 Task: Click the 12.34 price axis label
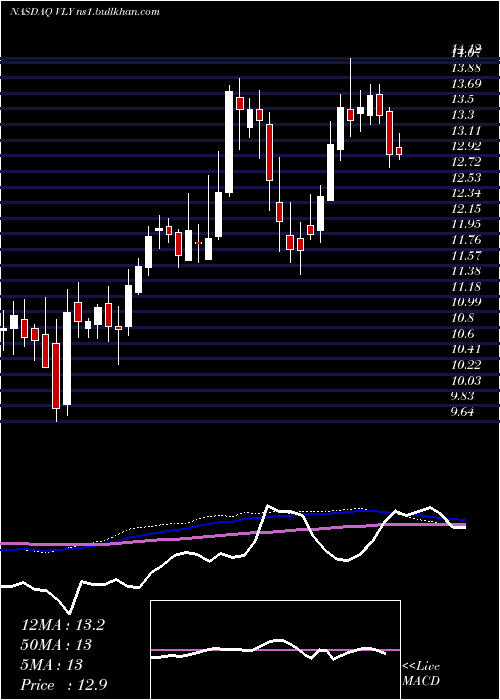pos(466,193)
